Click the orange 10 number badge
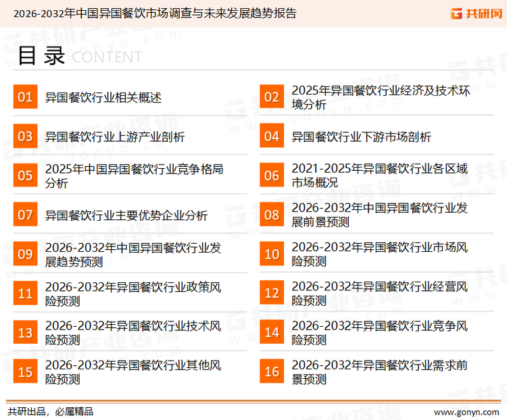The height and width of the screenshot is (420, 507). pyautogui.click(x=272, y=254)
